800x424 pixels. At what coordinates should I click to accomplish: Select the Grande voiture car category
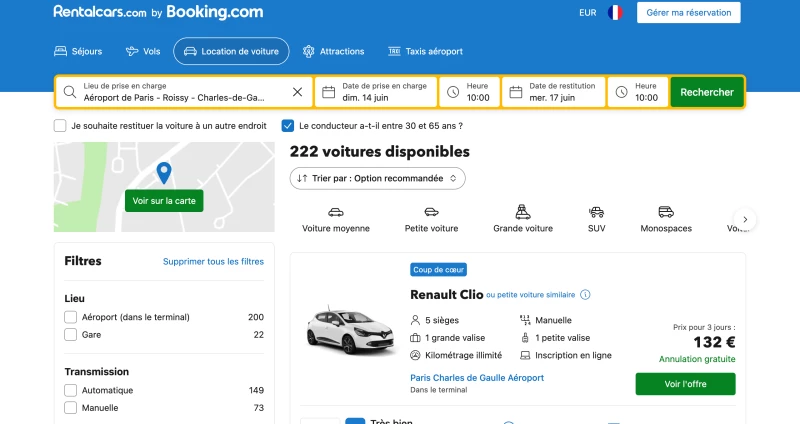(523, 219)
